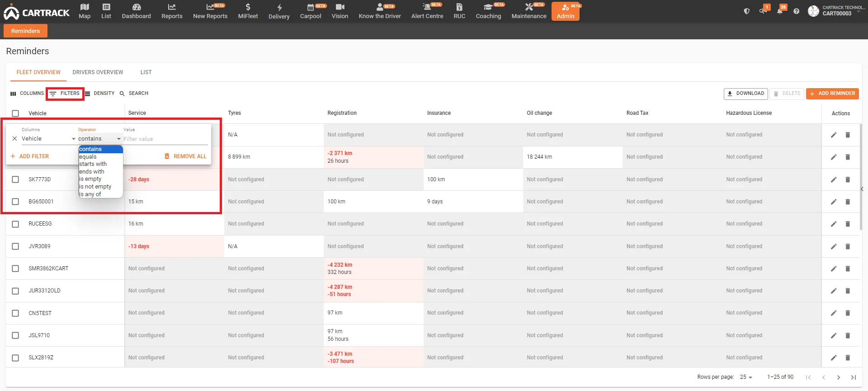Toggle the select-all checkbox in the Vehicle header
Screen dimensions: 868x391
15,113
